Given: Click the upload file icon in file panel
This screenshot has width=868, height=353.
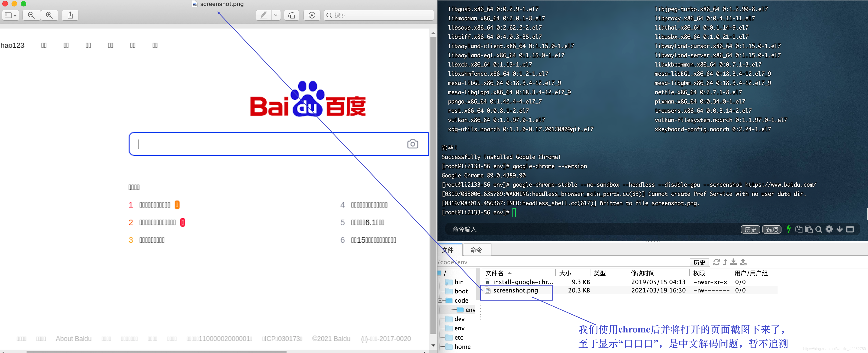Looking at the screenshot, I should [743, 262].
